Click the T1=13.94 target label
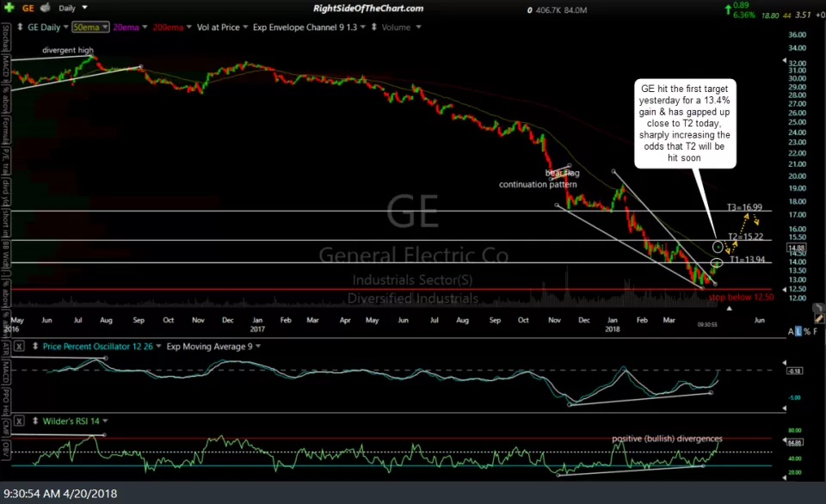Viewport: 826px width, 504px height. (747, 259)
